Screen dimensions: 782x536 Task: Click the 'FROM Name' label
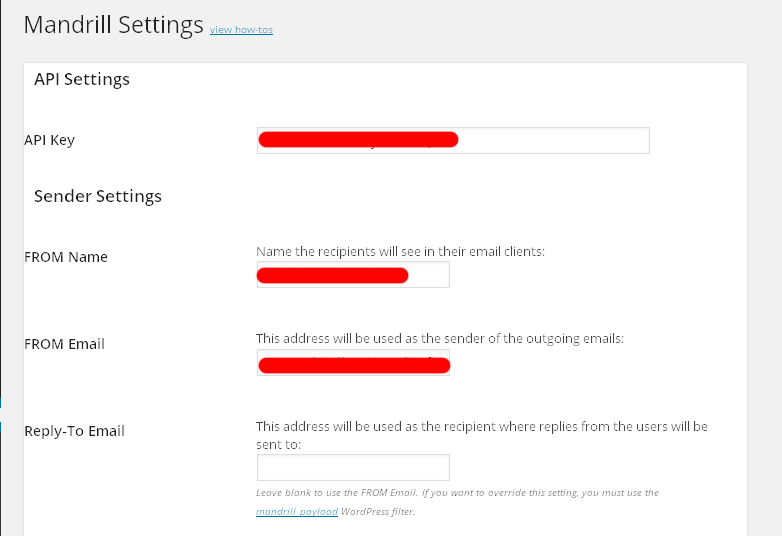66,257
